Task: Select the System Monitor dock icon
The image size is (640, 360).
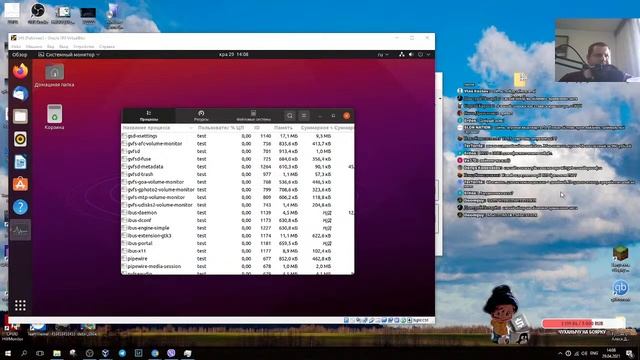Action: coord(20,230)
